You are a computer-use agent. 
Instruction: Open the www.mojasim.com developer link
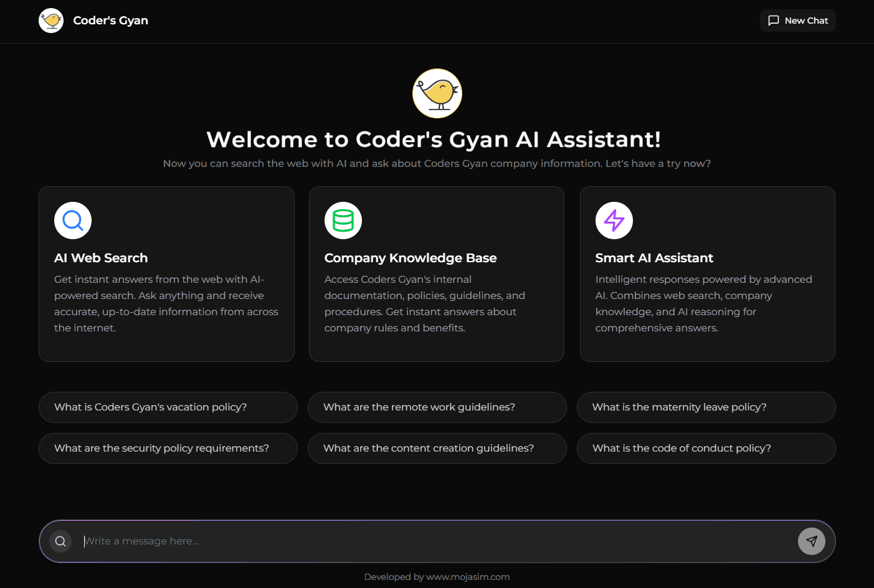pos(468,576)
